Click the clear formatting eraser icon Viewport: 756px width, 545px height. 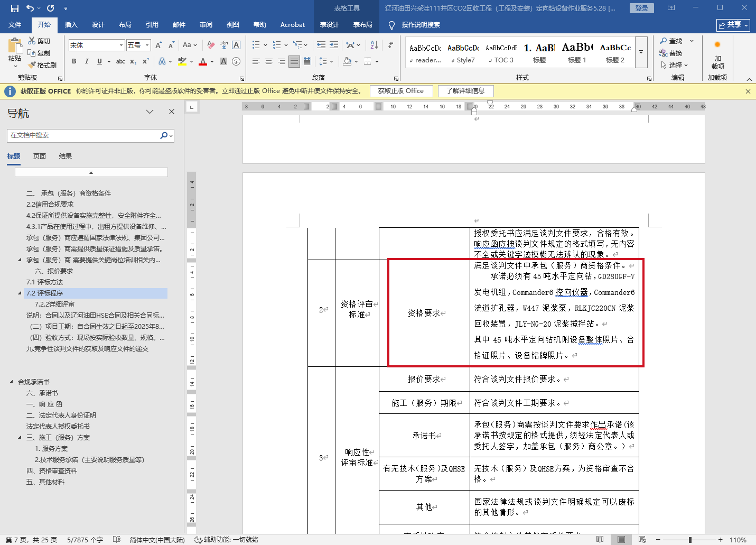[211, 45]
